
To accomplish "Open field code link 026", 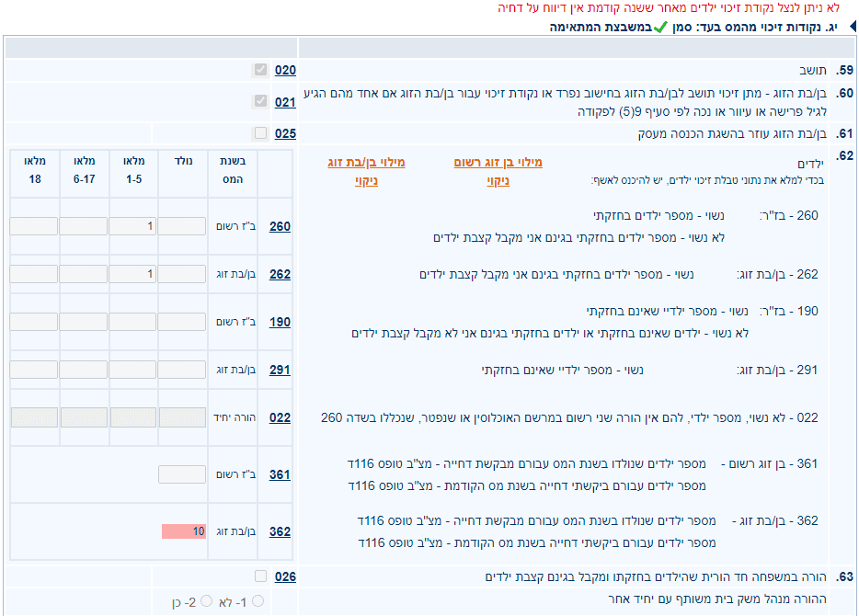I will pyautogui.click(x=285, y=576).
